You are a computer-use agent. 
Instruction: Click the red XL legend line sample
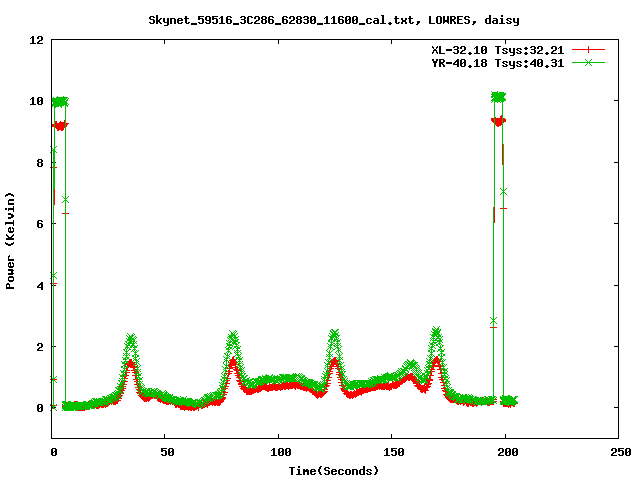coord(588,50)
